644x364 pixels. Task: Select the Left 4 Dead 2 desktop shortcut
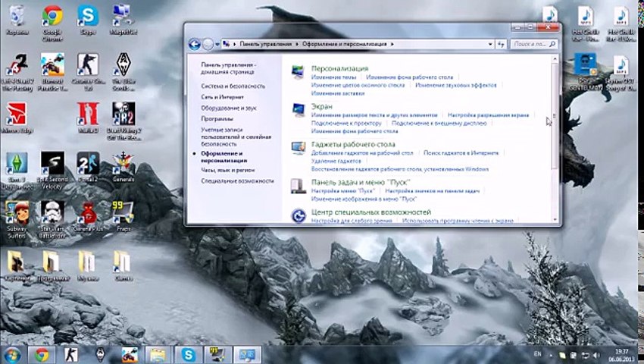[x=17, y=72]
